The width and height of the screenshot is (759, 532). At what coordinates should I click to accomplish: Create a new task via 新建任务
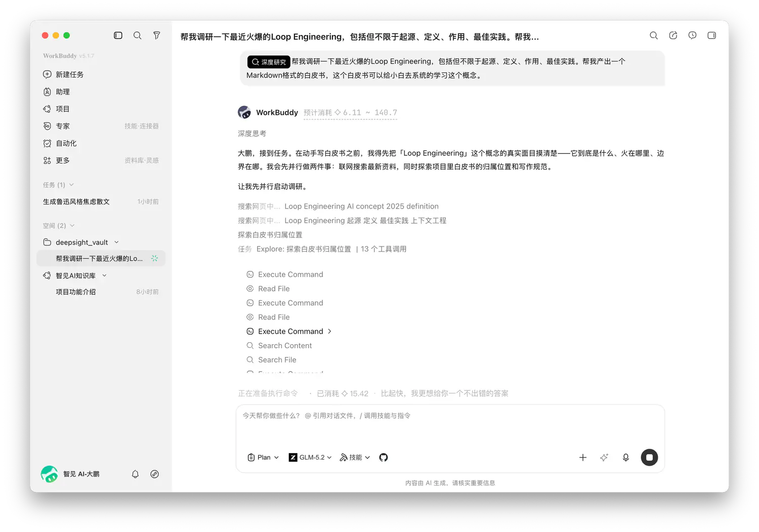point(64,74)
